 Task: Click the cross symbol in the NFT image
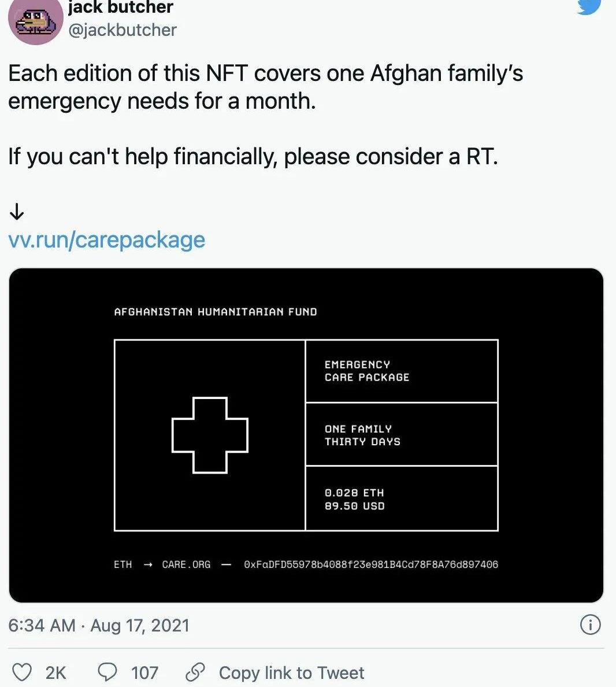point(210,435)
